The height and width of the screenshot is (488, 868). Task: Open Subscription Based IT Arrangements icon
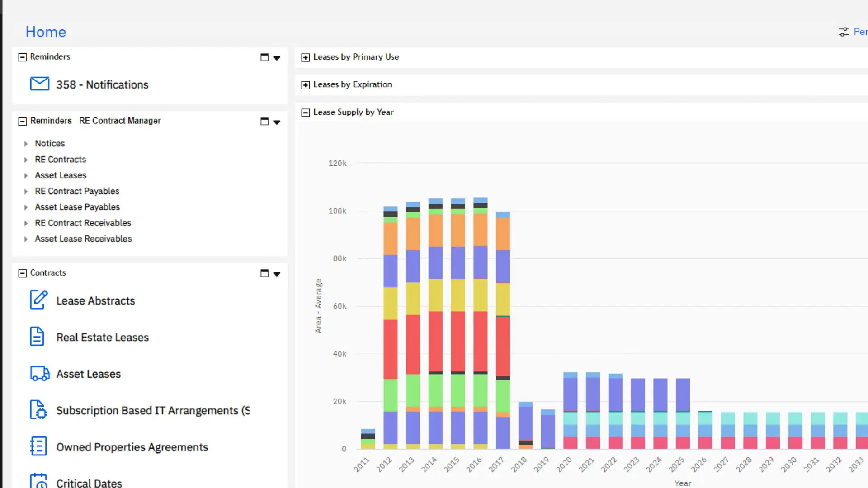[x=38, y=410]
